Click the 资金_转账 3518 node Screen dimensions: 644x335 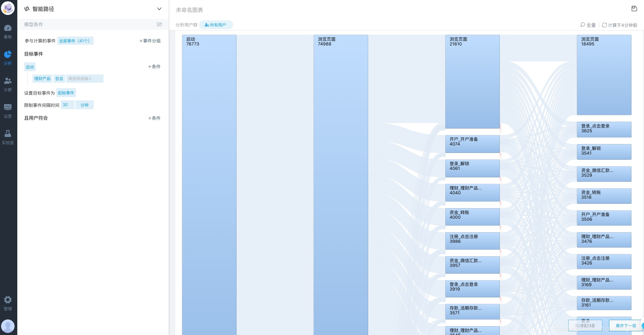click(604, 196)
